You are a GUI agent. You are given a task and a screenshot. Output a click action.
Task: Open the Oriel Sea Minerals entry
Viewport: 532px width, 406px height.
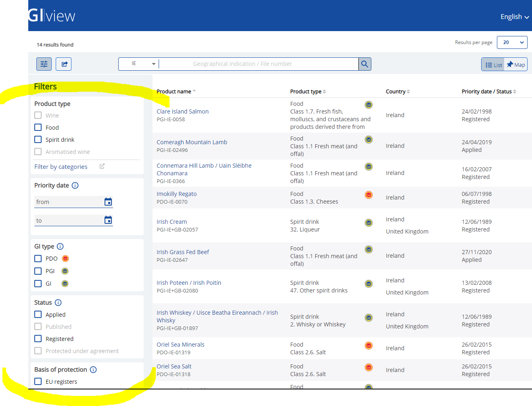[x=180, y=345]
